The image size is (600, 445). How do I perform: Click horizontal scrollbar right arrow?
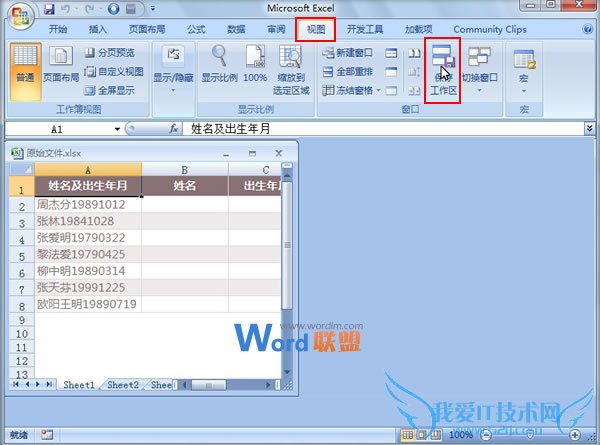[268, 385]
